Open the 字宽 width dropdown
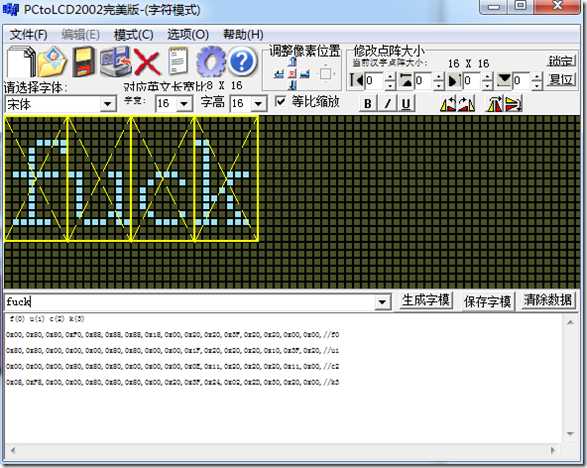 (x=184, y=103)
